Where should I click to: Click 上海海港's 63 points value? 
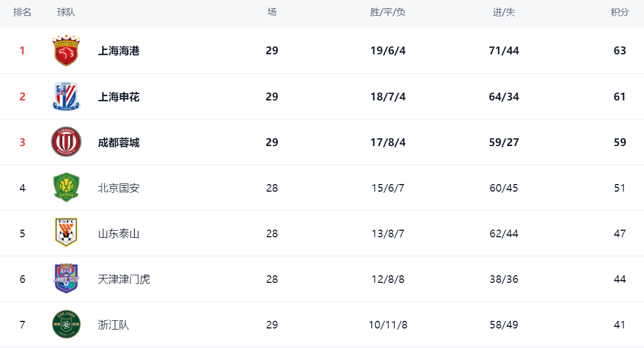[620, 51]
